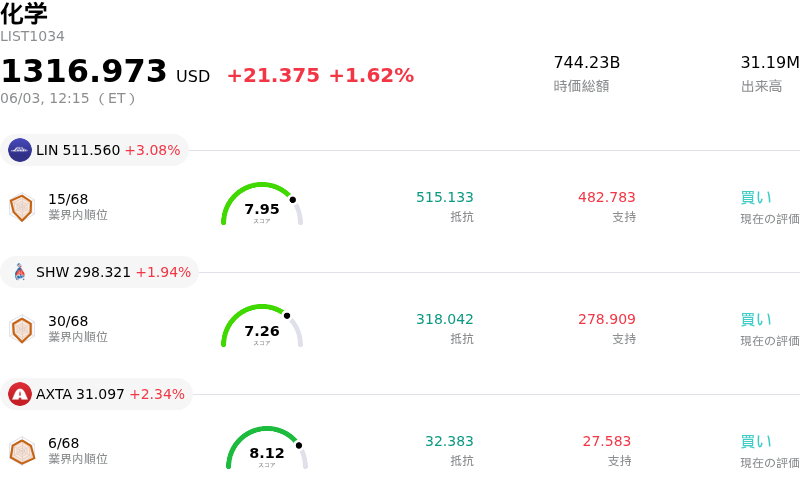
Task: Click the 化学 sector title
Action: click(x=24, y=13)
